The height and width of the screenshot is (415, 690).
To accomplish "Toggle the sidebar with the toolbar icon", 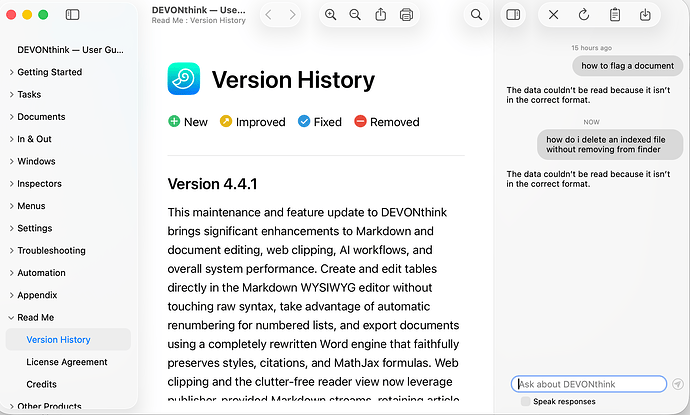I will [x=72, y=15].
